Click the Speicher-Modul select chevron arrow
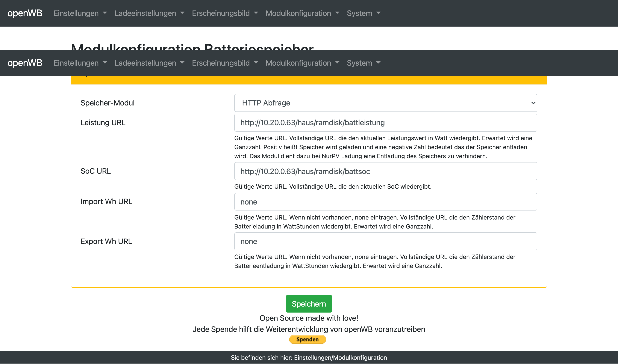Image resolution: width=618 pixels, height=364 pixels. click(x=533, y=103)
